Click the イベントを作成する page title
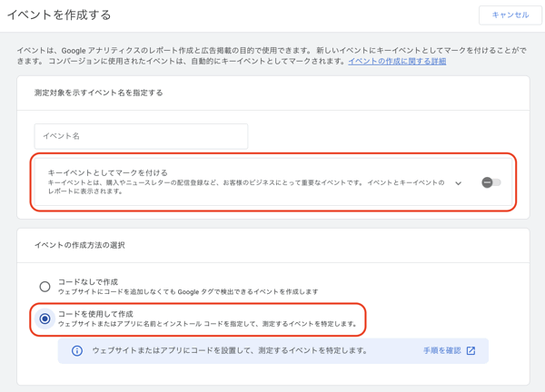Image resolution: width=545 pixels, height=392 pixels. click(59, 15)
